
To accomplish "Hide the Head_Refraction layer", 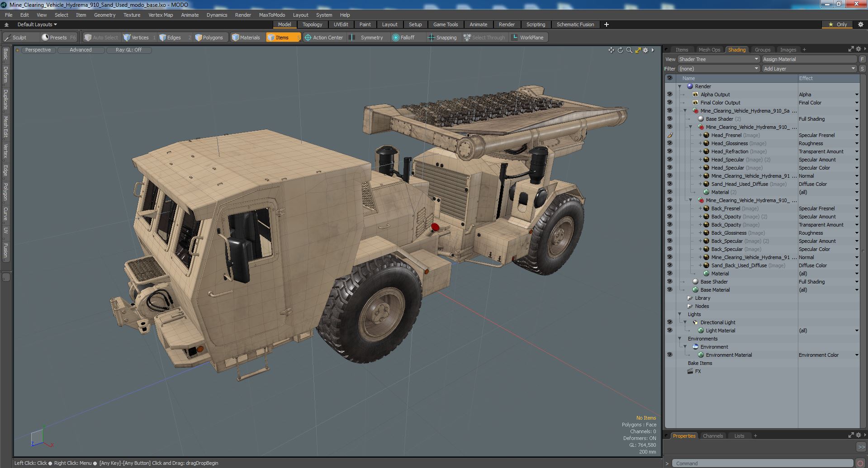I will click(669, 151).
